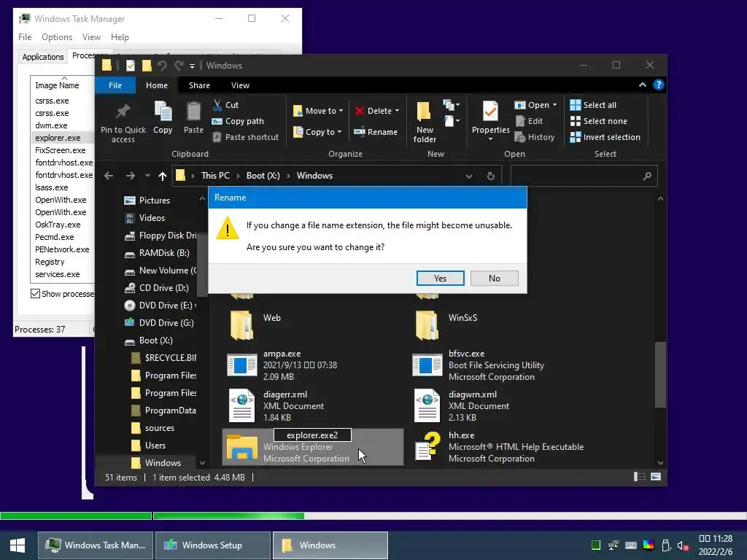
Task: Click Select all in ribbon
Action: pyautogui.click(x=593, y=105)
